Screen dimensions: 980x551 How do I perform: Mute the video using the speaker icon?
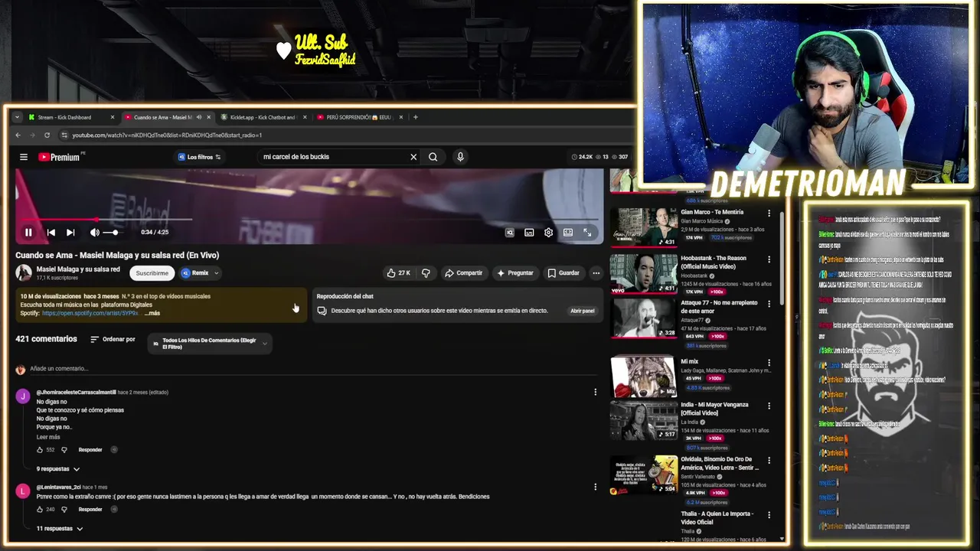[x=95, y=233]
